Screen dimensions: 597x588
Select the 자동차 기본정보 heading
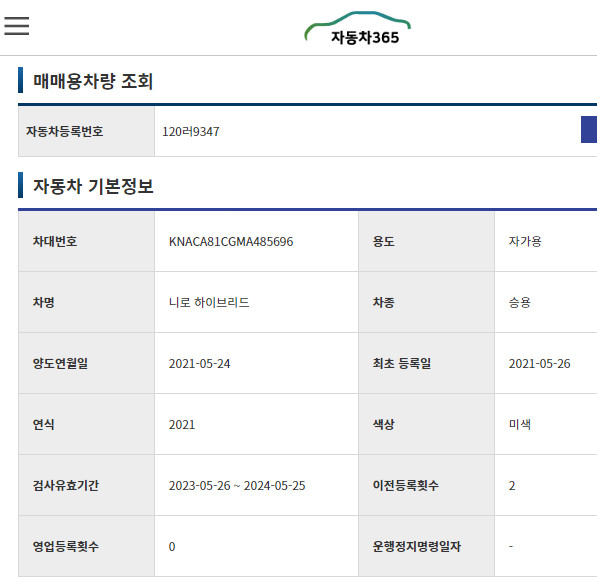click(93, 186)
